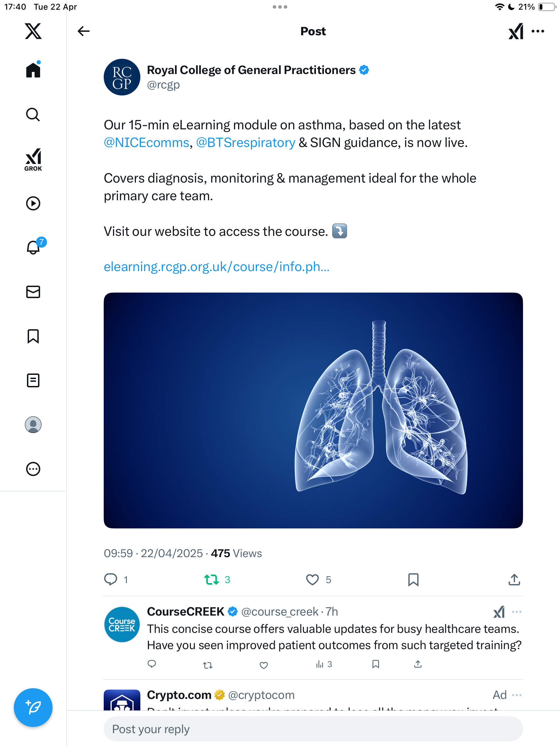
Task: Open Grok from the sidebar
Action: click(x=33, y=159)
